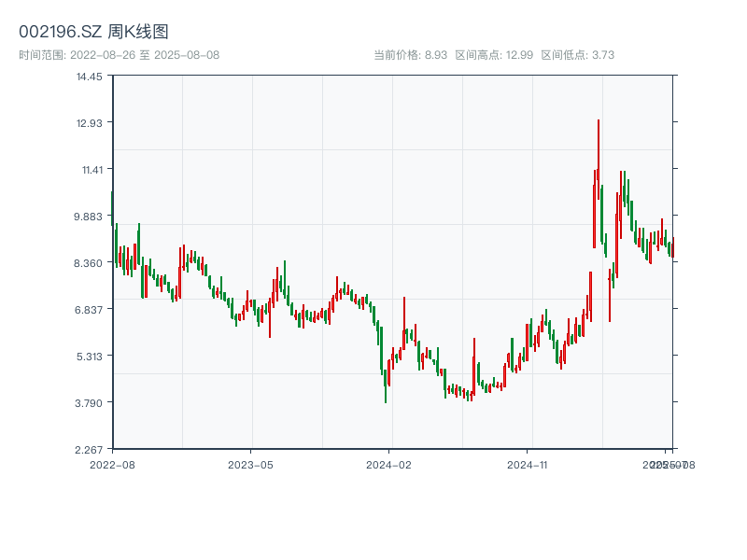This screenshot has width=747, height=560.
Task: Click y-axis label 12.93
Action: [x=89, y=123]
